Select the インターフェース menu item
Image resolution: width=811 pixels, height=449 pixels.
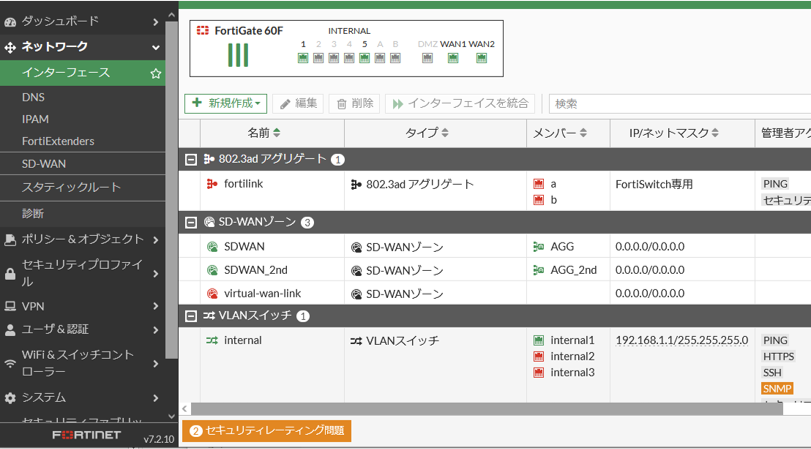[x=83, y=73]
